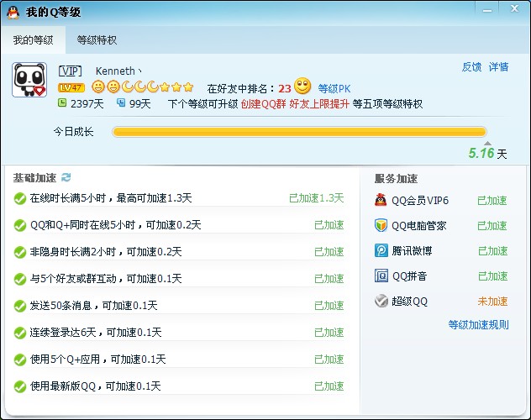Click green check for QQ和Q+同时在线5小时

coord(20,225)
